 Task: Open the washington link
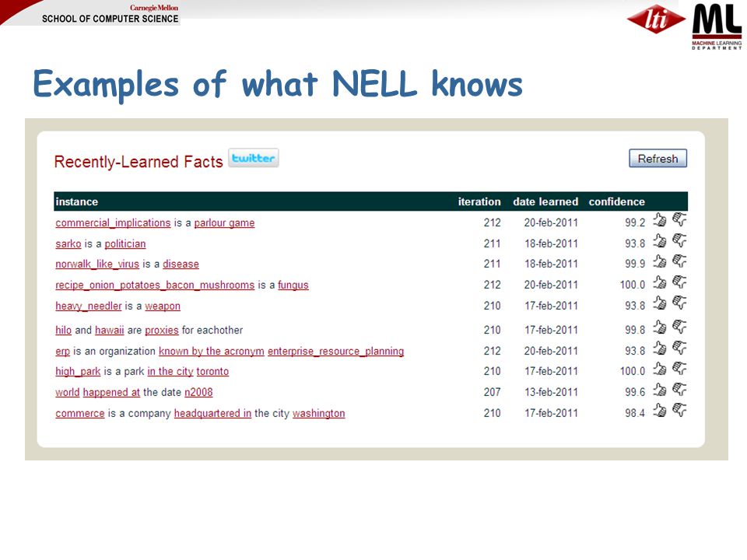point(319,413)
